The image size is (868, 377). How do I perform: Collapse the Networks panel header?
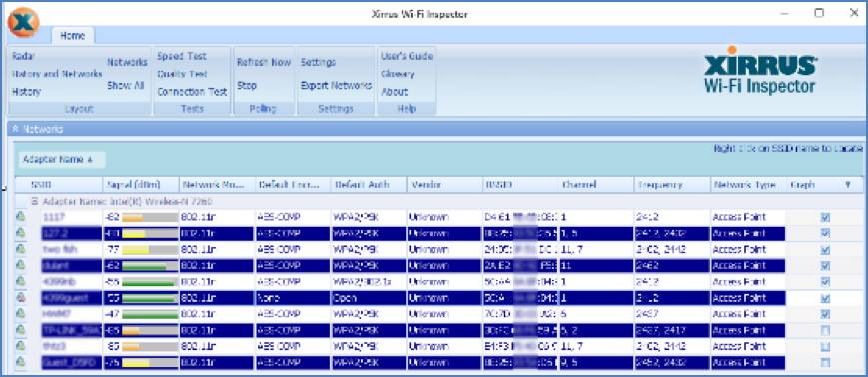coord(15,129)
